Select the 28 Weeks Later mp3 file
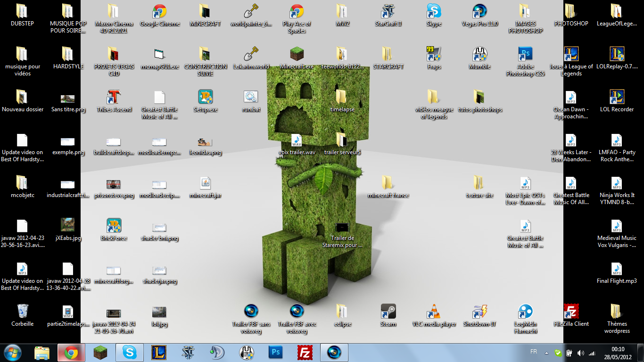Viewport: 644px width, 362px height. pyautogui.click(x=571, y=148)
